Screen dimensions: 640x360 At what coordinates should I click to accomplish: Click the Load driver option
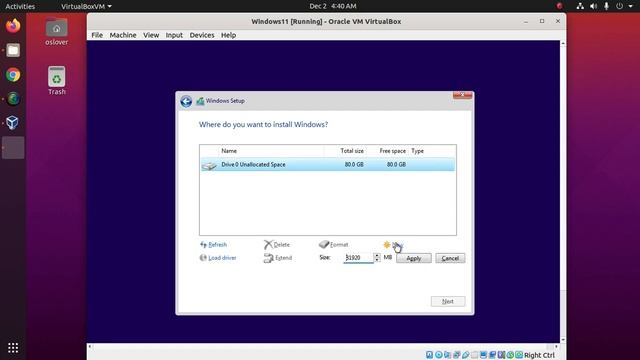coord(218,258)
